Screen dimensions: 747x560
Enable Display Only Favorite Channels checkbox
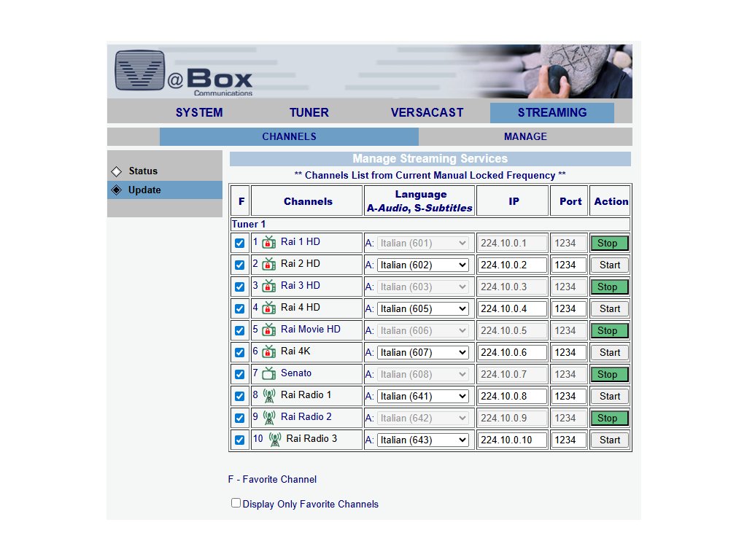pyautogui.click(x=236, y=503)
